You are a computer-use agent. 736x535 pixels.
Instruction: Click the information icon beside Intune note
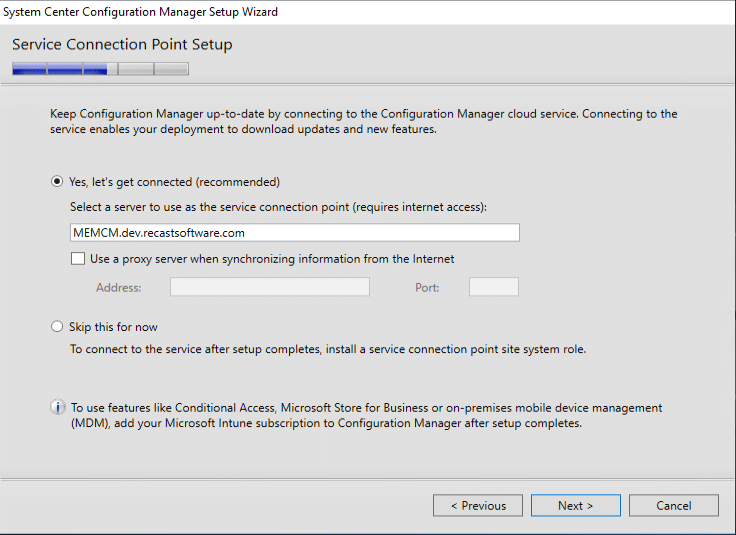[x=57, y=408]
